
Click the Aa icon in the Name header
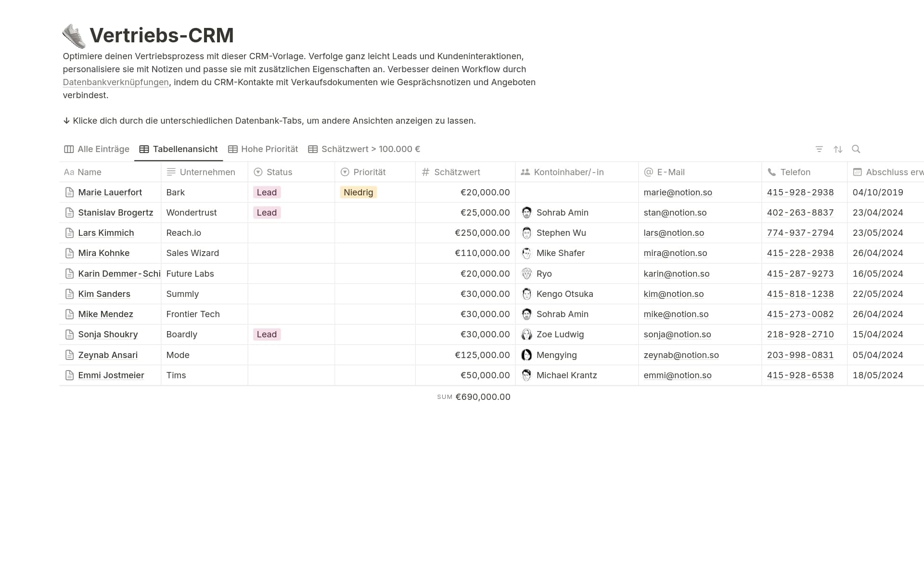68,172
